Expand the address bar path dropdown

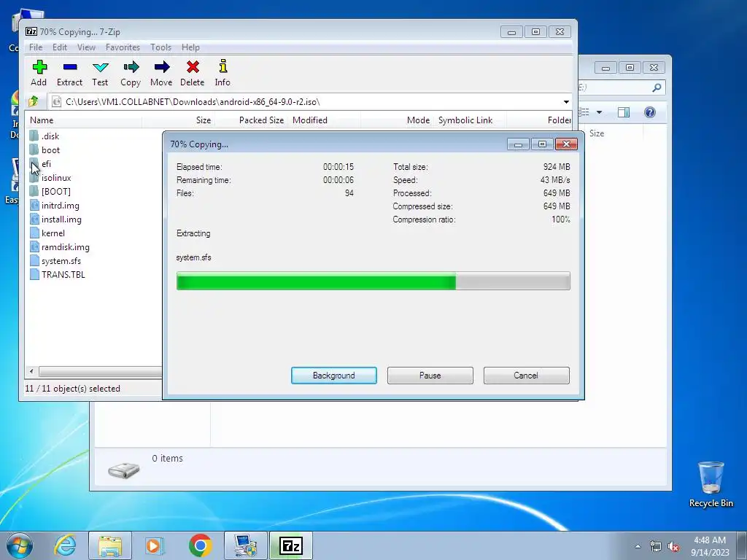point(566,102)
